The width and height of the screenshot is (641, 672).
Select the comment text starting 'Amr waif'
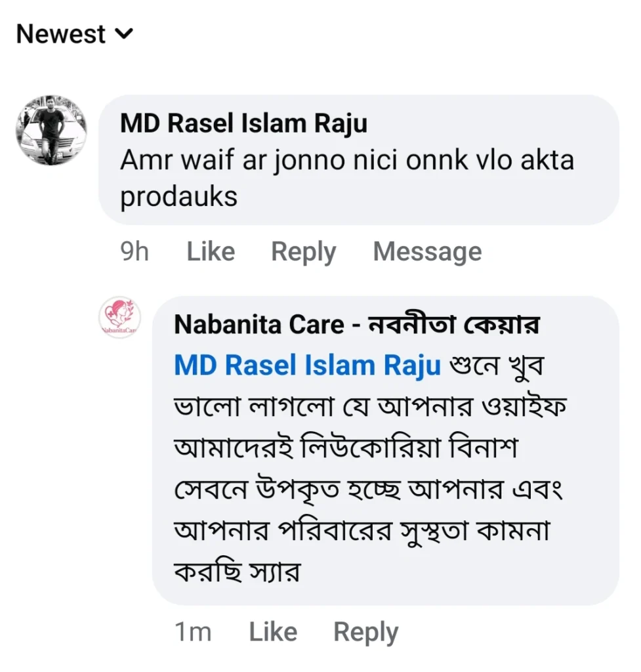click(x=346, y=161)
